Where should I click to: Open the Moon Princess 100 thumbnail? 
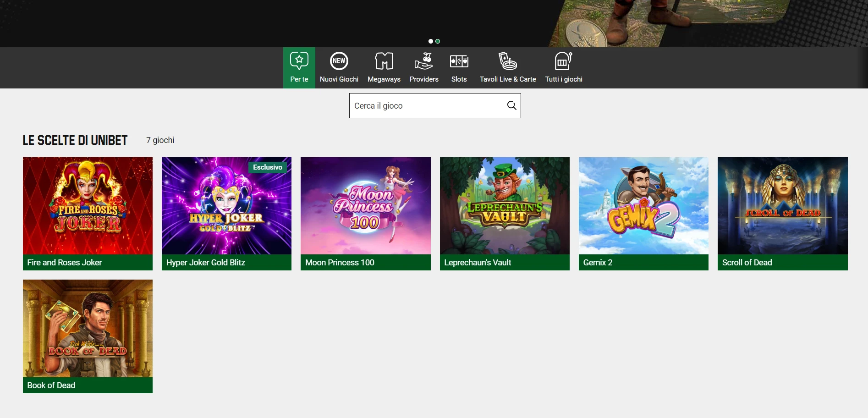coord(366,206)
